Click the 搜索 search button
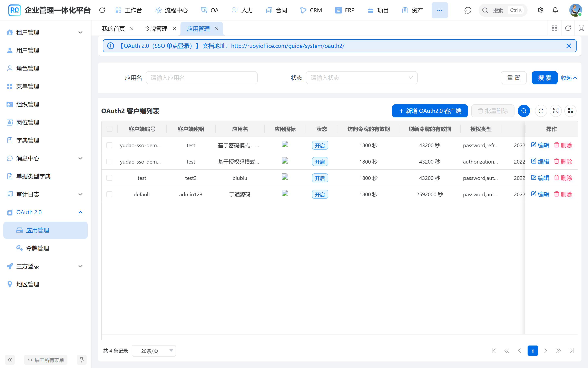588x368 pixels. pyautogui.click(x=545, y=78)
